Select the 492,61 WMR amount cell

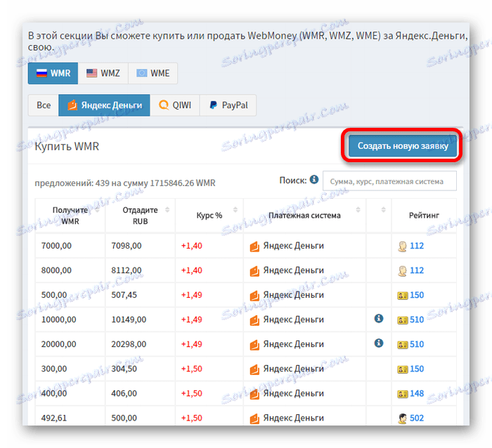tap(70, 416)
